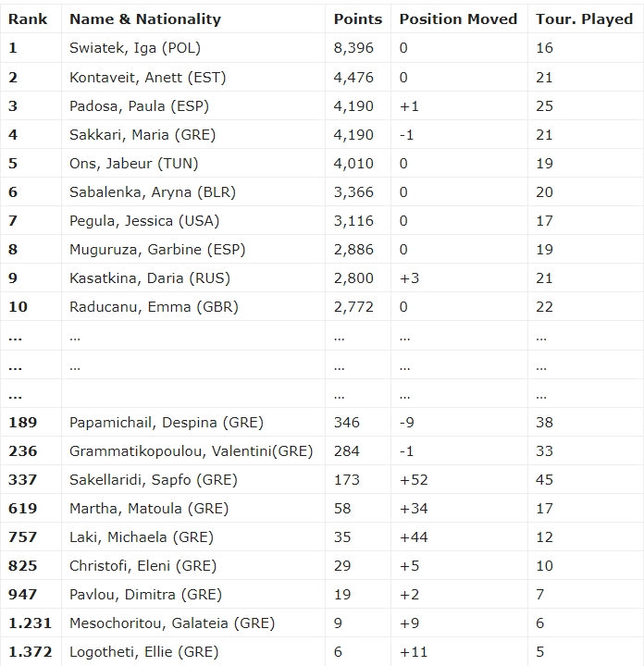Viewport: 644px width, 666px height.
Task: Click Kasatkina's +3 position moved cell
Action: 409,278
